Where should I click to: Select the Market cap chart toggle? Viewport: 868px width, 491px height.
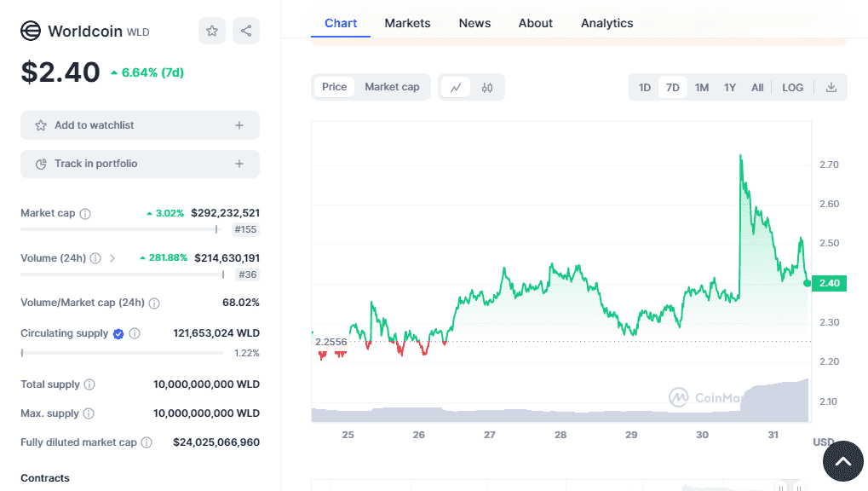392,87
